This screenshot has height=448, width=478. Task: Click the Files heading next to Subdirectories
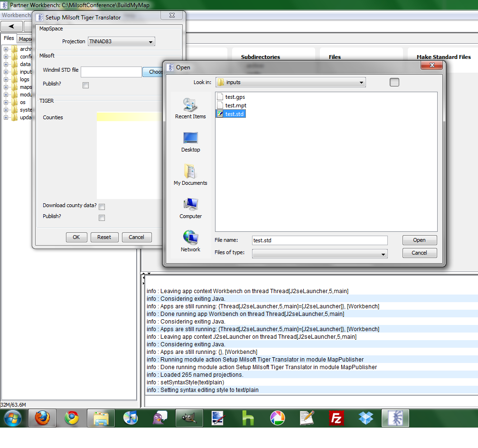click(335, 57)
